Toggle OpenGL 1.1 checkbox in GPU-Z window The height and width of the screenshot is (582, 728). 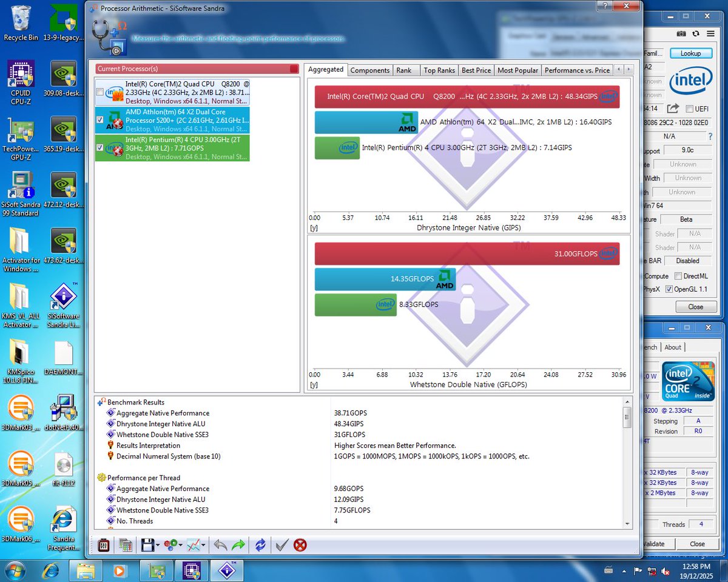669,289
